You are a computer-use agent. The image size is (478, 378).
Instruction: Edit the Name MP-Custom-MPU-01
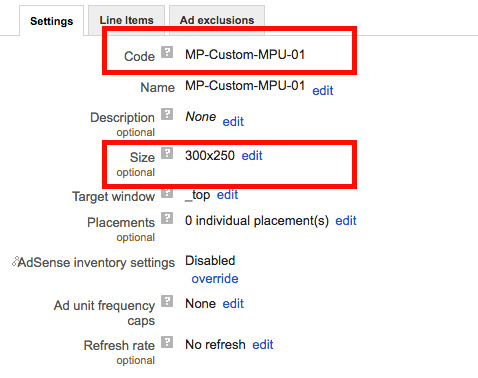click(x=323, y=90)
